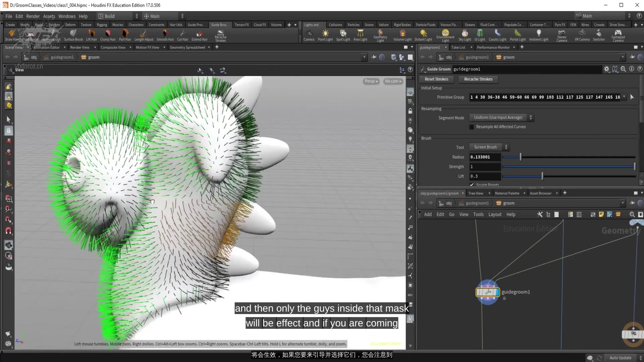
Task: Select the Lift Hair shelf tool
Action: (x=91, y=35)
